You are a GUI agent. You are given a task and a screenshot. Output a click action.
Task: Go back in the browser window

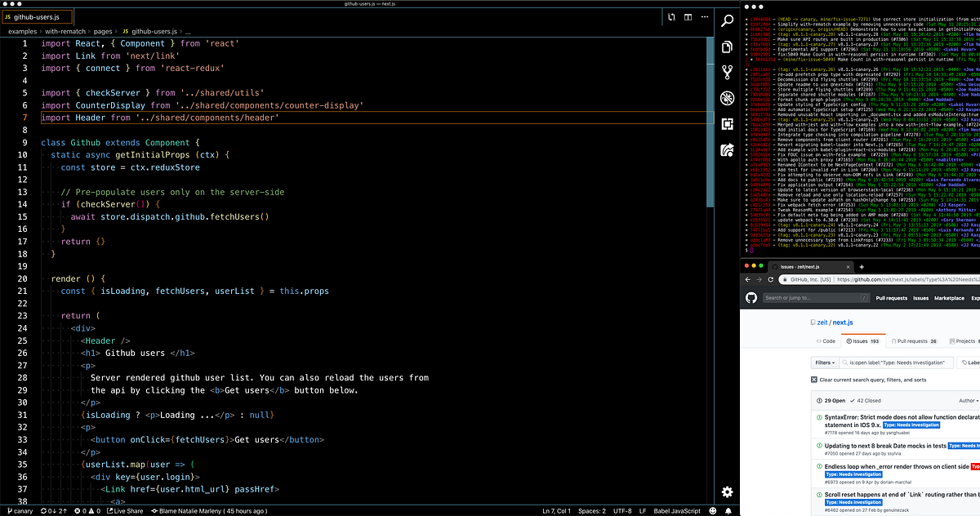(749, 278)
